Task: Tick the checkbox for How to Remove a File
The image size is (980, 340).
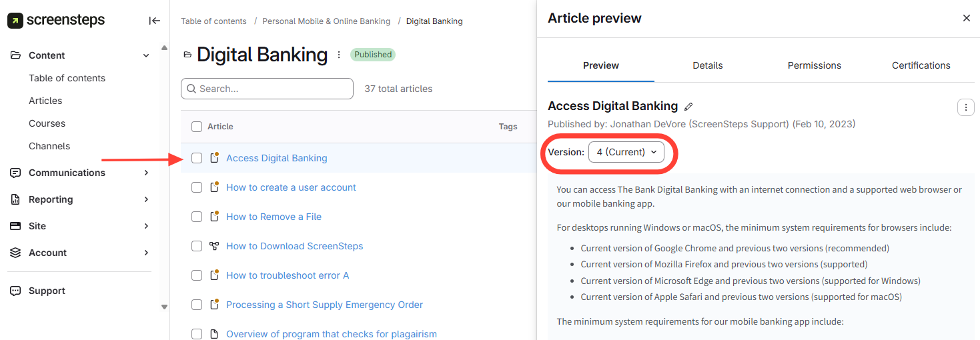Action: click(x=197, y=217)
